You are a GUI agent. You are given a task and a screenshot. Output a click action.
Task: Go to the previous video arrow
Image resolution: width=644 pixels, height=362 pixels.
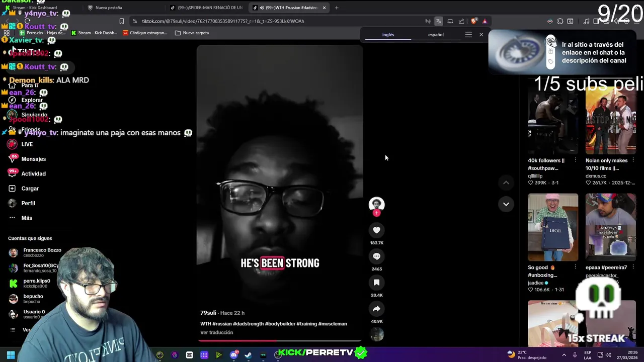tap(506, 183)
